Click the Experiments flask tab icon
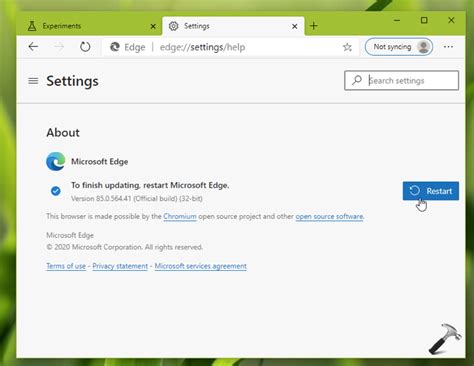Screen dimensions: 474x366 click(x=32, y=26)
